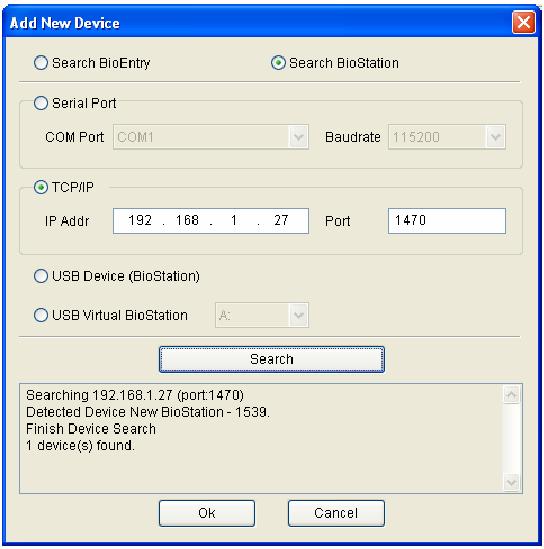Close the Add New Device dialog
Screen dimensions: 544x549
(x=523, y=22)
